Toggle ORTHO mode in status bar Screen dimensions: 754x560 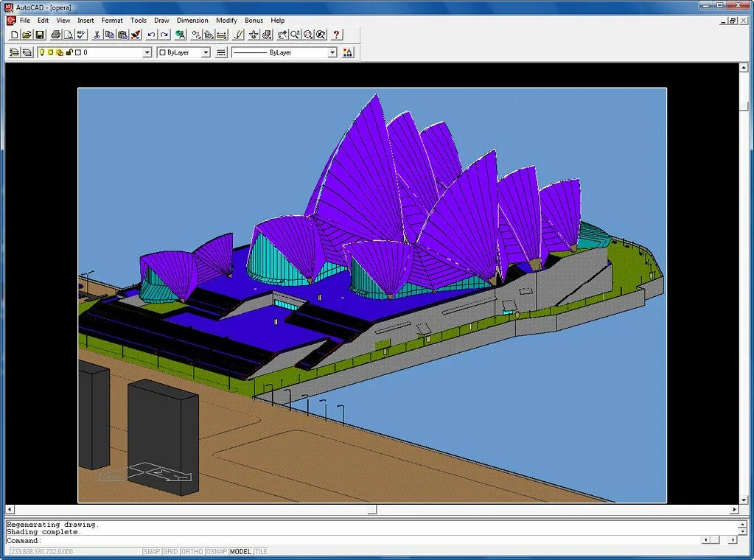point(192,550)
